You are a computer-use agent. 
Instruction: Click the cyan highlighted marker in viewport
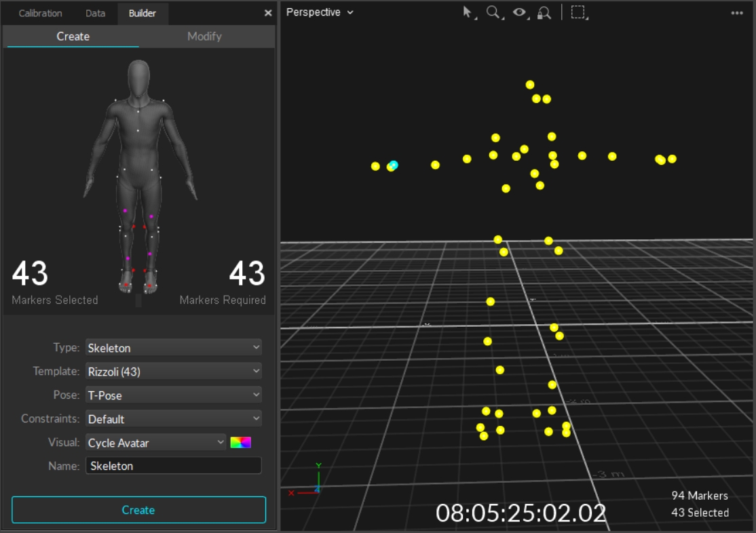pyautogui.click(x=394, y=165)
